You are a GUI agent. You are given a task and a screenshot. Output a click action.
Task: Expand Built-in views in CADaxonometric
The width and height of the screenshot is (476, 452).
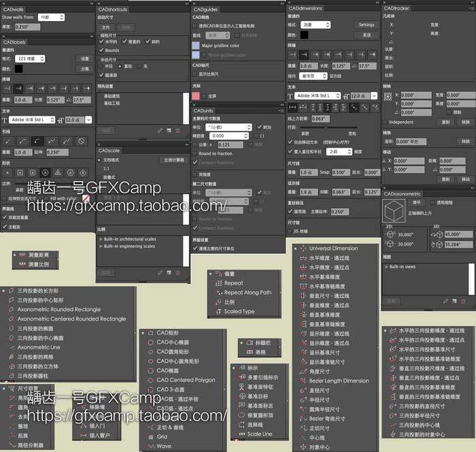pos(386,267)
